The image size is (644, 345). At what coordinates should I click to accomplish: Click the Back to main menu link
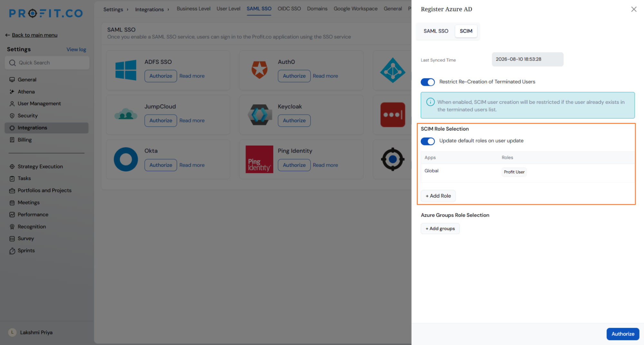click(34, 35)
